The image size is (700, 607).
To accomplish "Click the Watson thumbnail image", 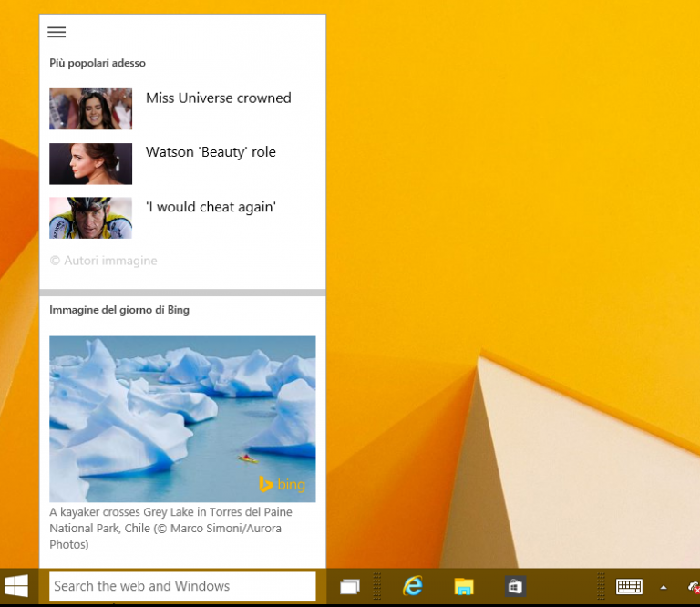I will (90, 164).
